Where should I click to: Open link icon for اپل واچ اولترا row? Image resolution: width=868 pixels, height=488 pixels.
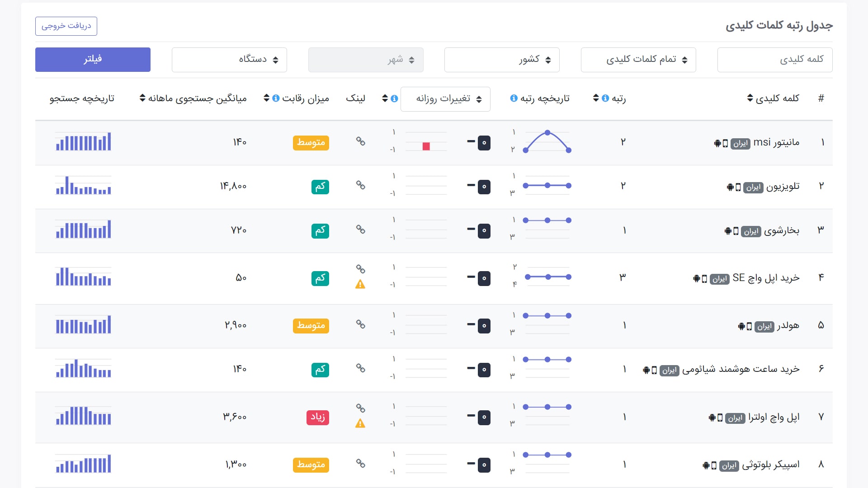point(360,408)
